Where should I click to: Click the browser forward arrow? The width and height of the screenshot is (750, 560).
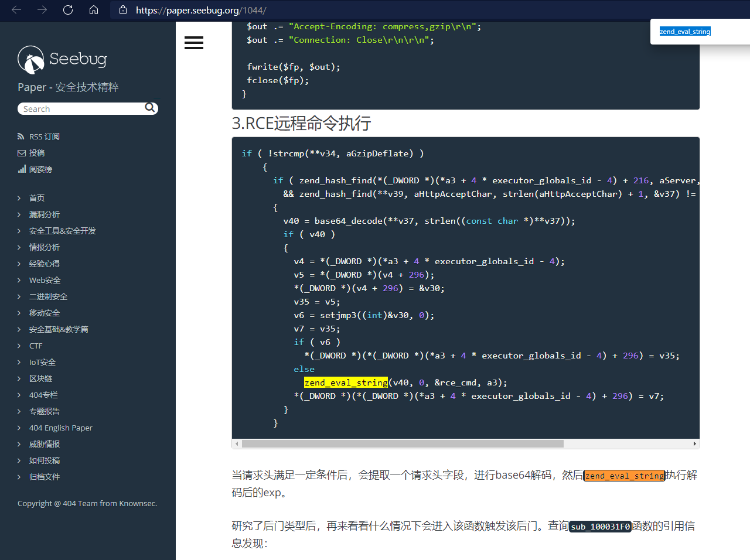pos(42,10)
